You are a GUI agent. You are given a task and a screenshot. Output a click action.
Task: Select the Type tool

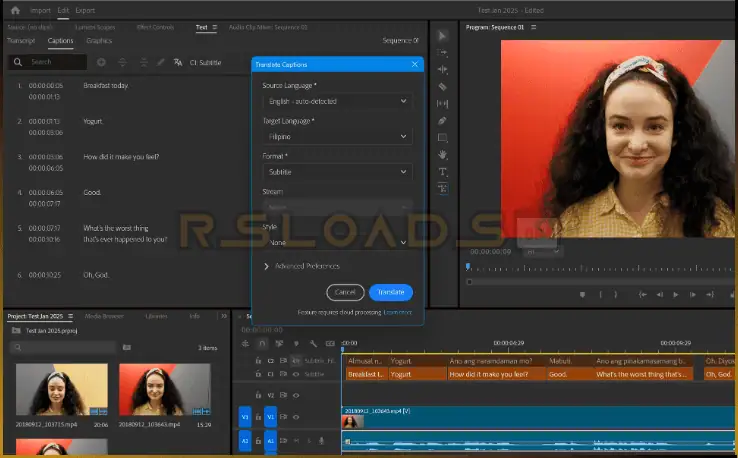pyautogui.click(x=442, y=172)
